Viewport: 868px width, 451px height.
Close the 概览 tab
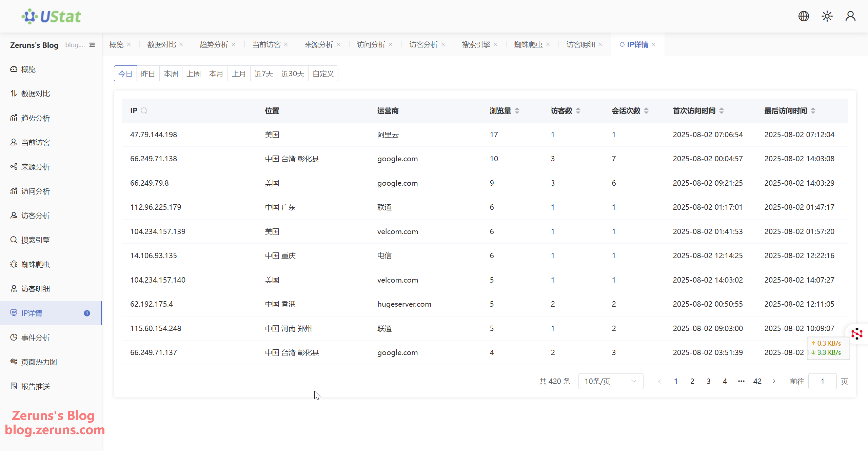[x=129, y=45]
